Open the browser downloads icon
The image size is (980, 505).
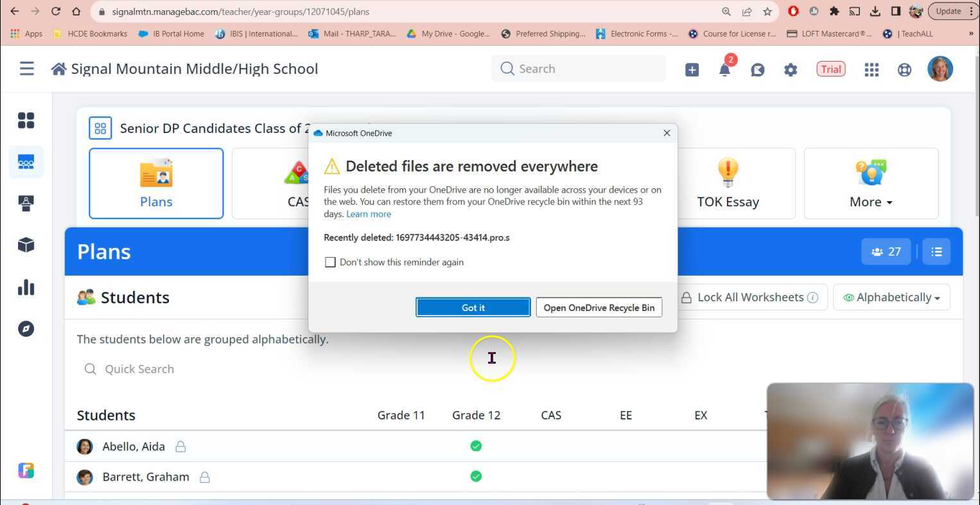(875, 12)
